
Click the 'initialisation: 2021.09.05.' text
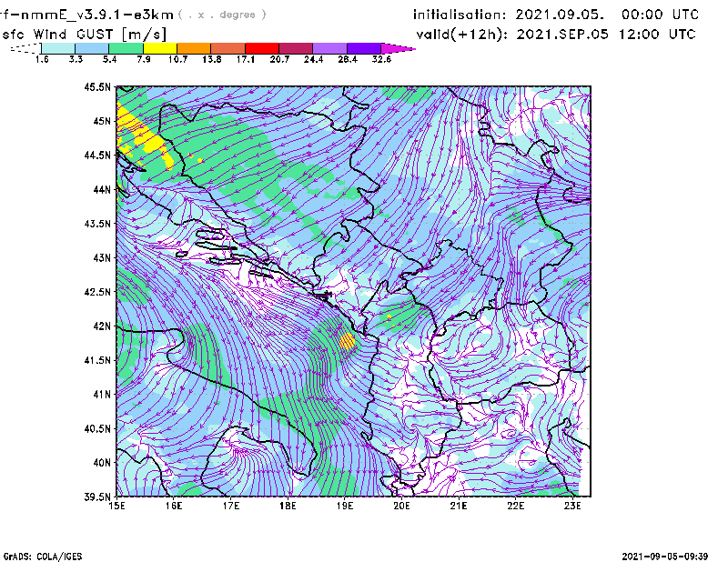[x=509, y=15]
